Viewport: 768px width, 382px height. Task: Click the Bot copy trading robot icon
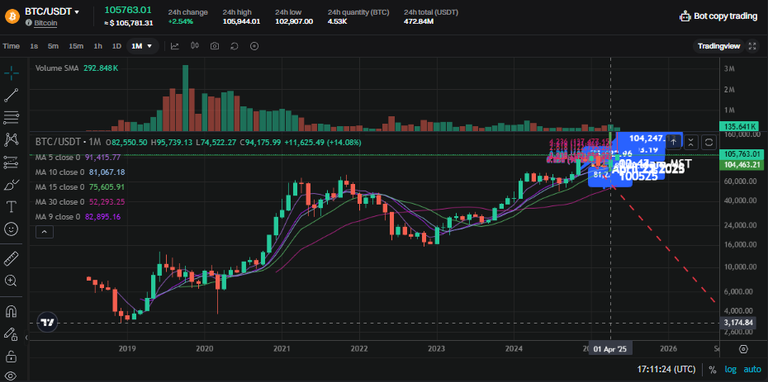coord(685,16)
